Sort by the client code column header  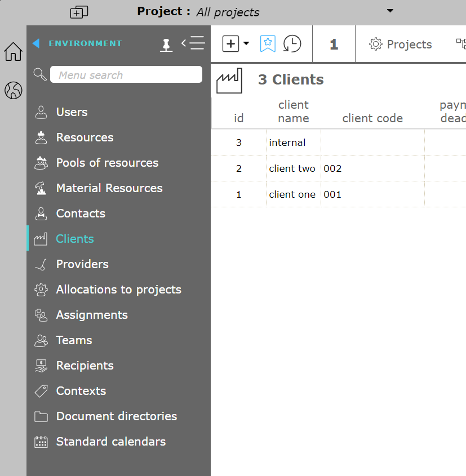tap(372, 118)
